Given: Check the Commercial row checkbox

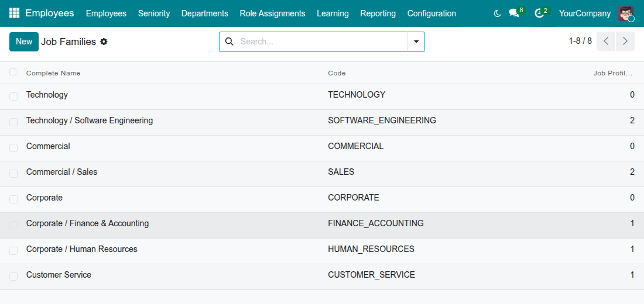Looking at the screenshot, I should [13, 148].
